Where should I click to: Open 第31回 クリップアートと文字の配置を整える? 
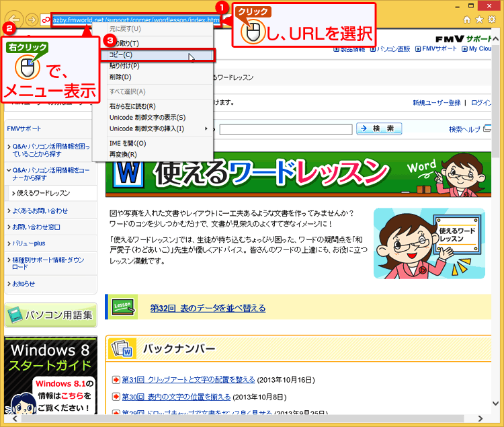(188, 380)
